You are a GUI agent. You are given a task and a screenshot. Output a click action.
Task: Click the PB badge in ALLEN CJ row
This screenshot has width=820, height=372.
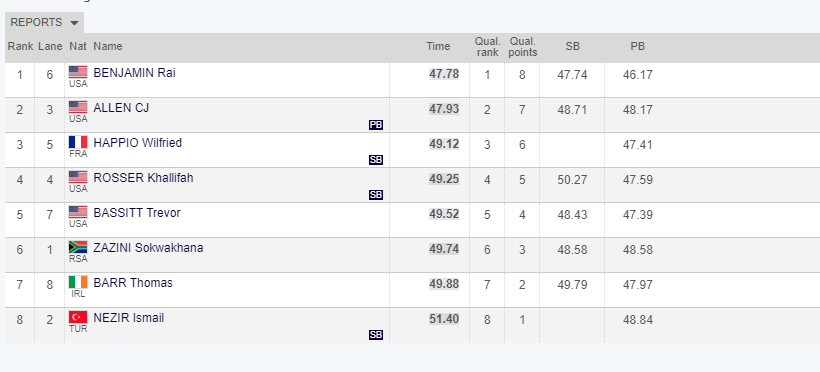pyautogui.click(x=375, y=125)
